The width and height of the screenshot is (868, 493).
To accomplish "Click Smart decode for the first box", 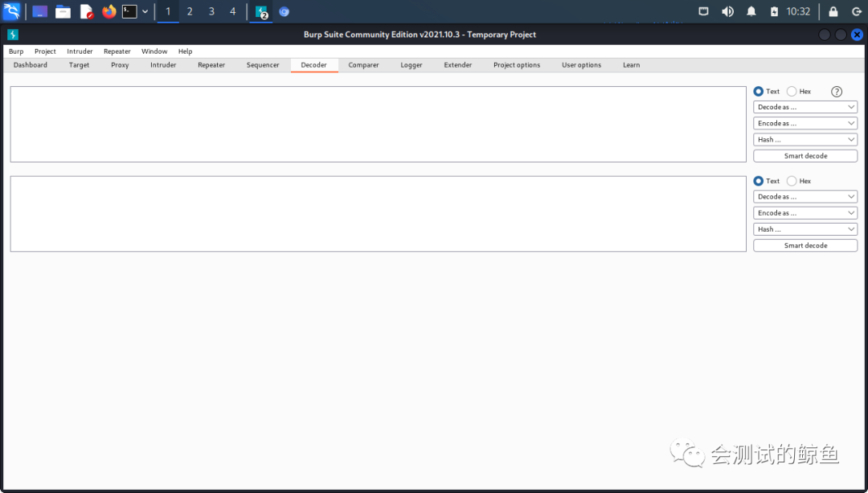I will 805,156.
